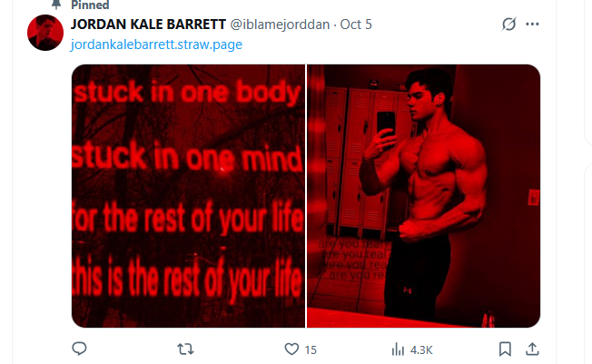
Task: Click the Pinned label text
Action: 90,5
